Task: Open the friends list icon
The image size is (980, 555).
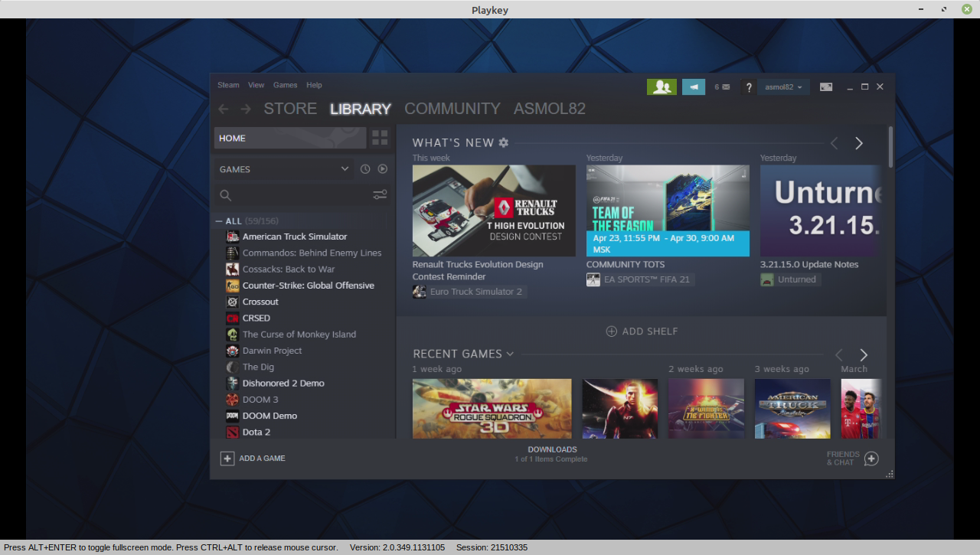Action: click(661, 87)
